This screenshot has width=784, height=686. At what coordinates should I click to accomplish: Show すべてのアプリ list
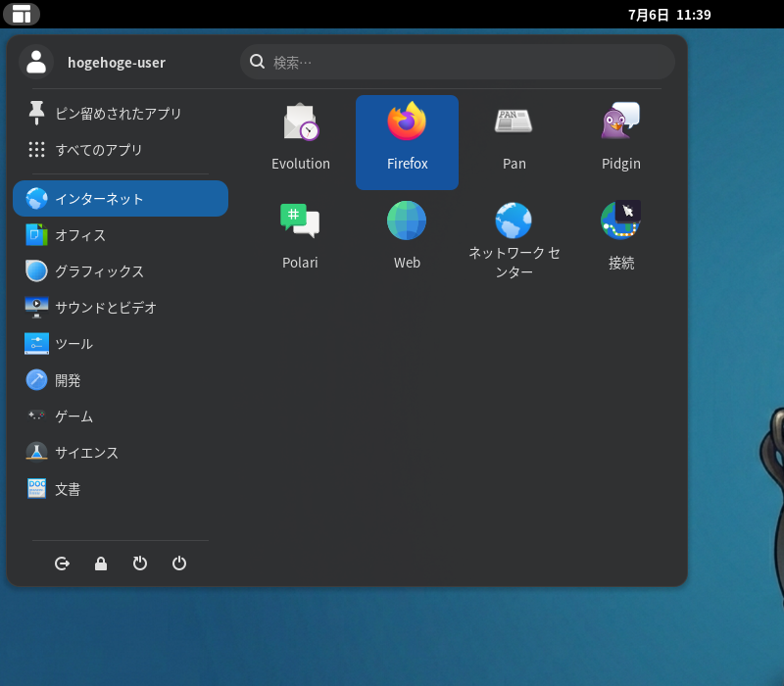coord(121,150)
